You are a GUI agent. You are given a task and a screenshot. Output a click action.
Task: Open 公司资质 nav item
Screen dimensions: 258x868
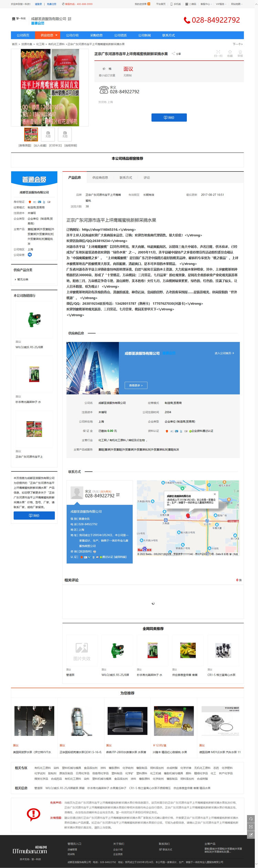pos(120,35)
